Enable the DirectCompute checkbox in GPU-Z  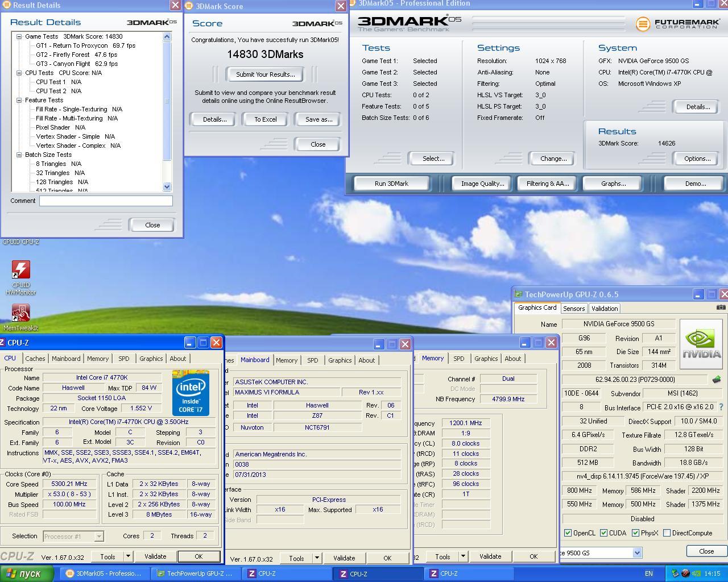(667, 533)
